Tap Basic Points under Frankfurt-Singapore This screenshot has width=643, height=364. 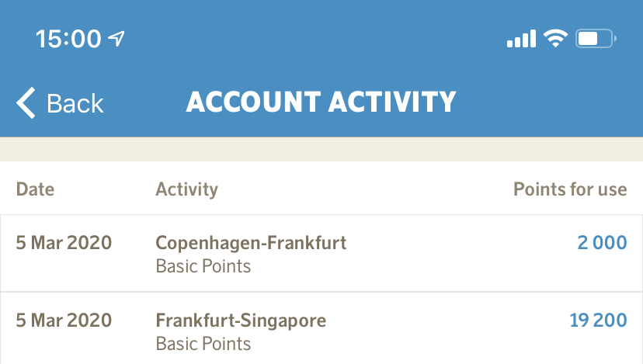(203, 343)
